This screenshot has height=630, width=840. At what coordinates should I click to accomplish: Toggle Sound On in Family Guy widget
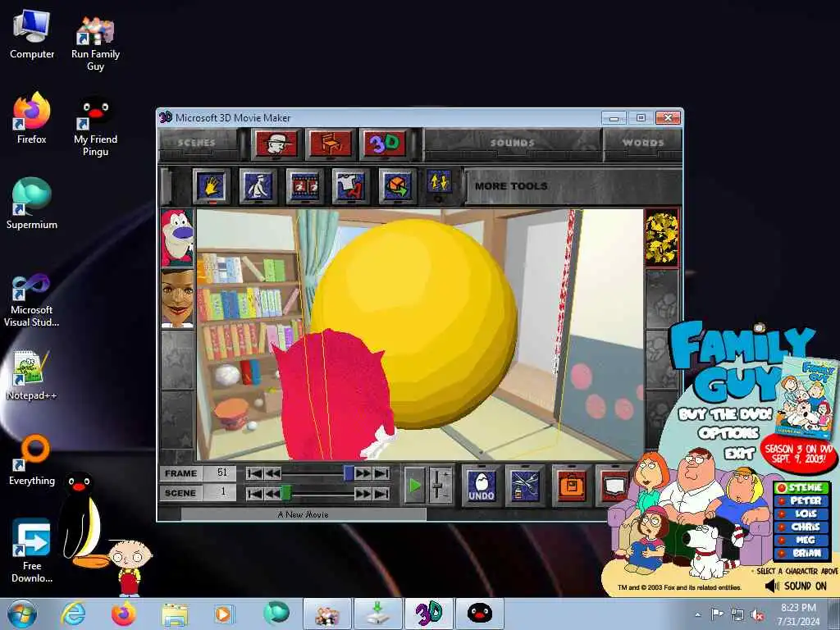(x=796, y=586)
